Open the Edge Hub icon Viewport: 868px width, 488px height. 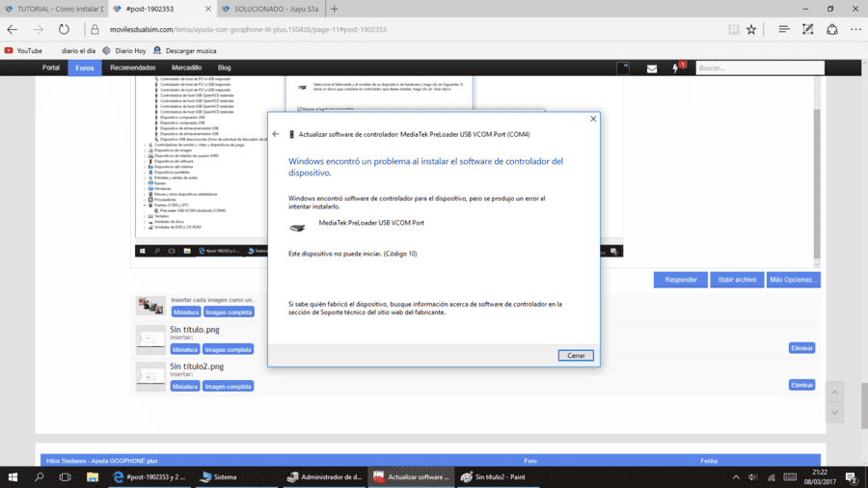783,29
